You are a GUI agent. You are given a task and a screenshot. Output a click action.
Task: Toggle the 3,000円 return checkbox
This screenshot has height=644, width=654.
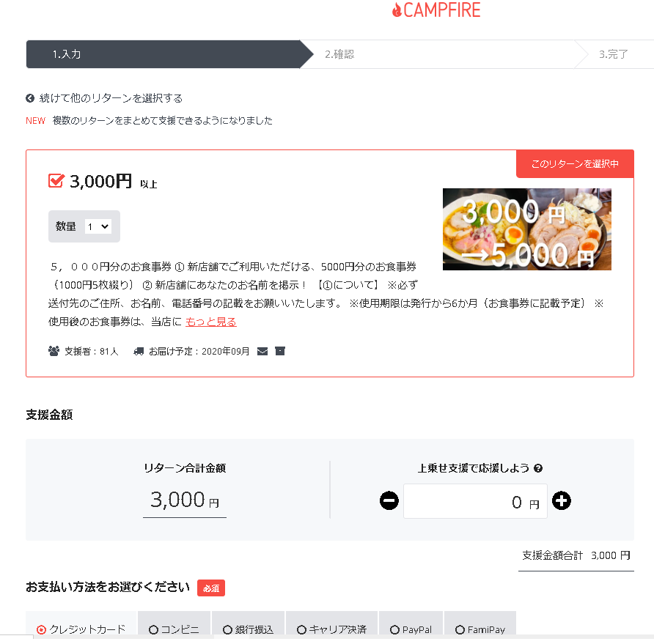tap(56, 181)
